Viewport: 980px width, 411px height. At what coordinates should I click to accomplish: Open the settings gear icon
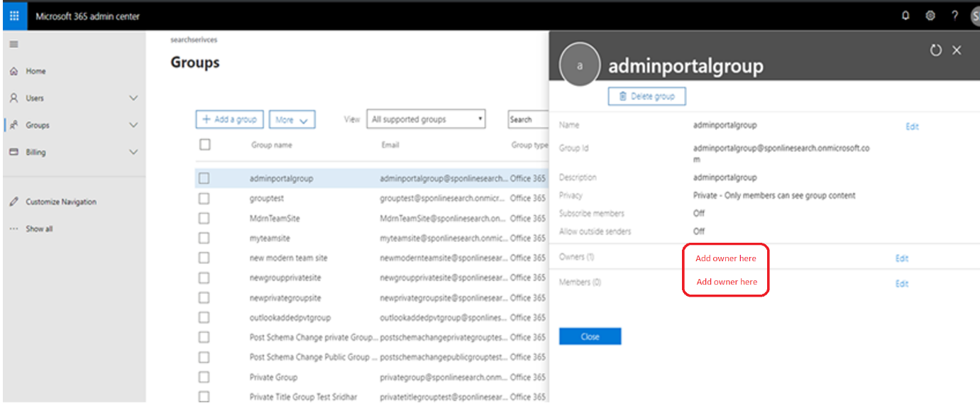930,16
